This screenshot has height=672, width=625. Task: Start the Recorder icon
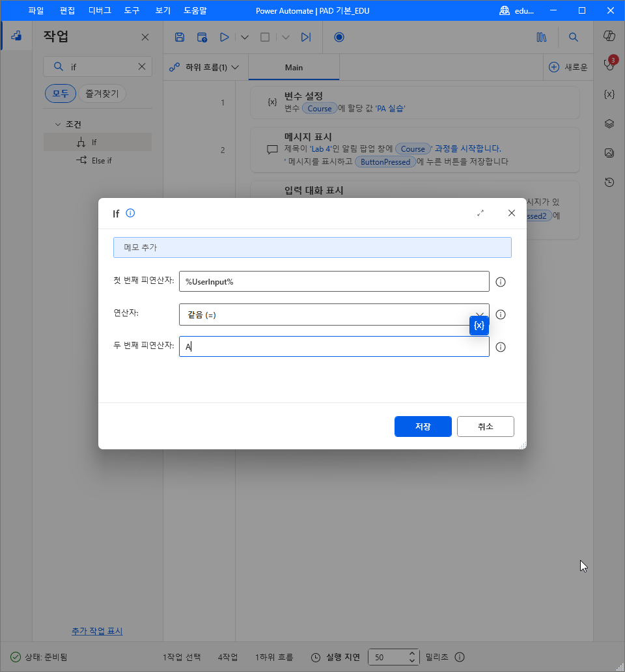[x=339, y=37]
